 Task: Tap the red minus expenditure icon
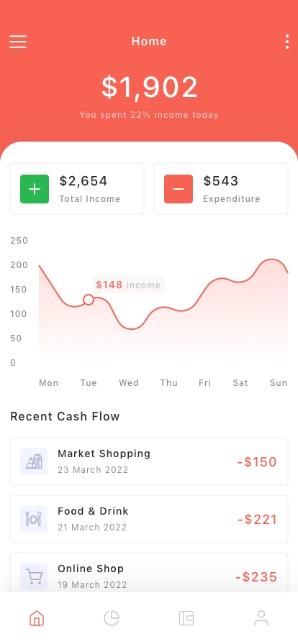[x=179, y=189]
